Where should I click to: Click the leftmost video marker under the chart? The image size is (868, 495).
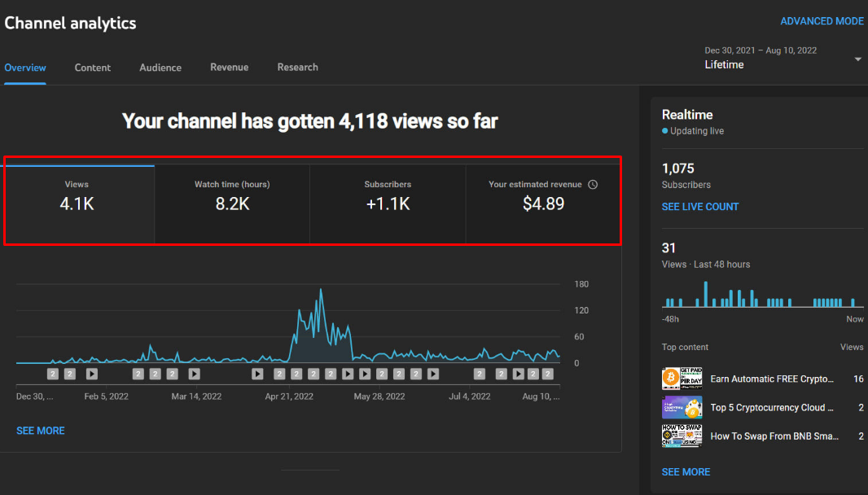53,374
